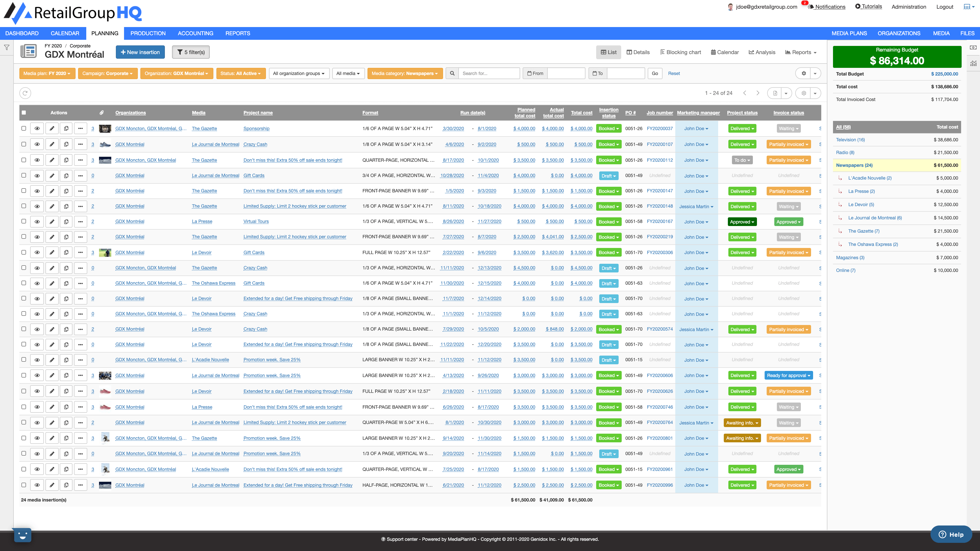The image size is (980, 551).
Task: Preview the Virtual Tours insertion with eye icon
Action: tap(37, 221)
